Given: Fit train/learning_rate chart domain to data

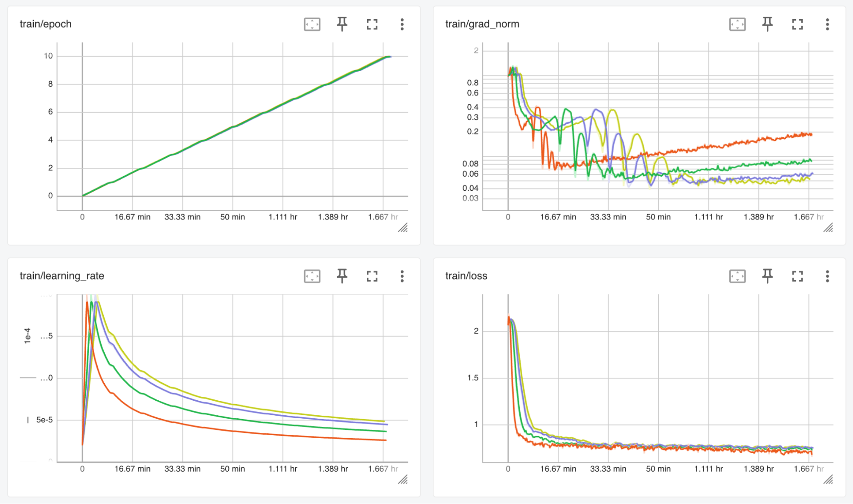Looking at the screenshot, I should pos(312,276).
